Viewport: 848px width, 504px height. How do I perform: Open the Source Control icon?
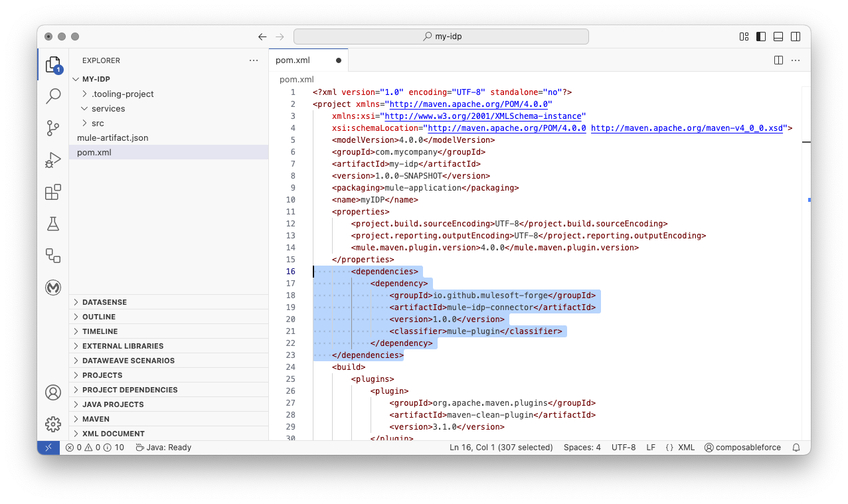pos(52,127)
